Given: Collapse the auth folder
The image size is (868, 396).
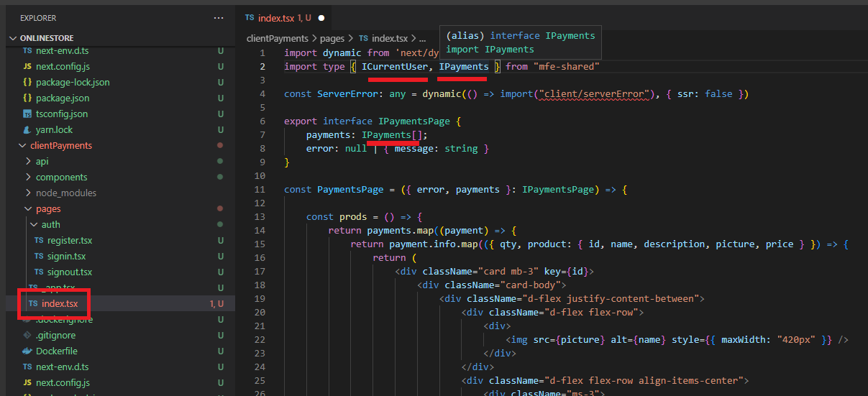Looking at the screenshot, I should [34, 225].
